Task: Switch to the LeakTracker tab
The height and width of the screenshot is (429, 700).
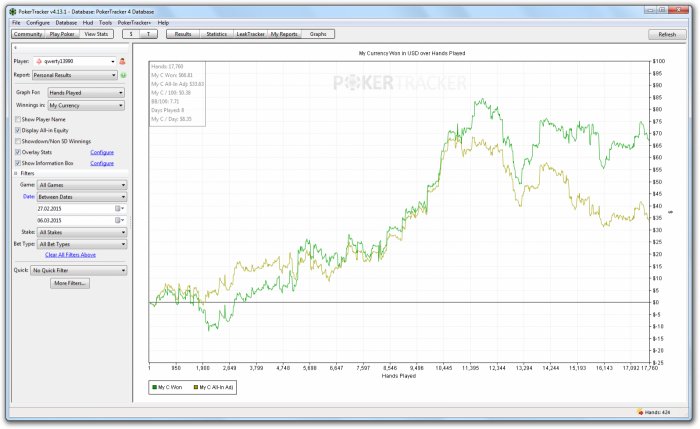Action: point(251,34)
